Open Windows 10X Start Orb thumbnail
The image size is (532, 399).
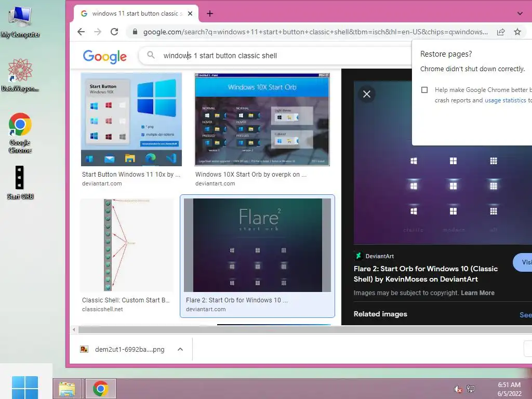click(x=262, y=119)
